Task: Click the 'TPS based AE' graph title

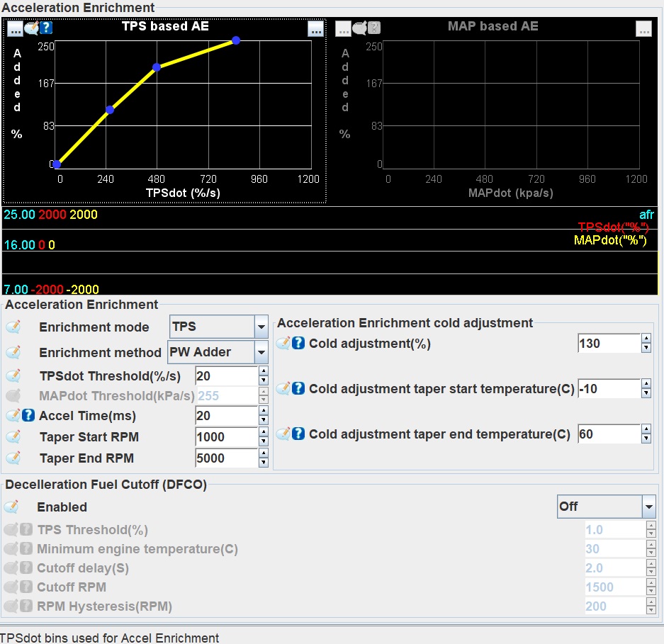Action: click(x=166, y=26)
